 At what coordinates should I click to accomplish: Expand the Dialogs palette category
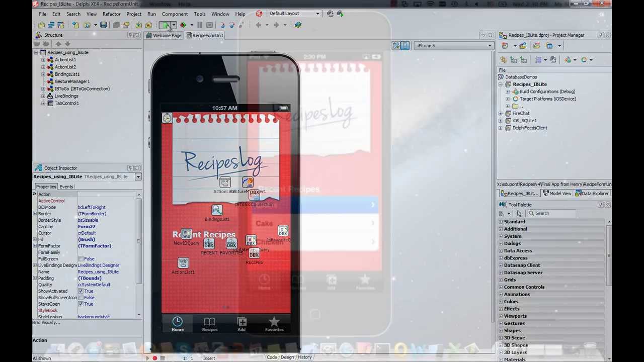[x=501, y=244]
